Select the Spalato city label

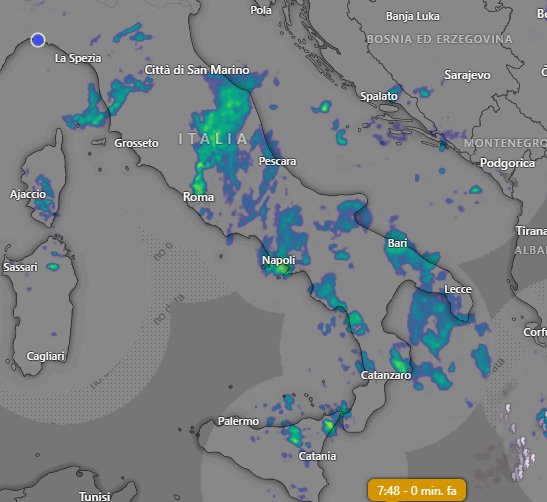pos(379,96)
